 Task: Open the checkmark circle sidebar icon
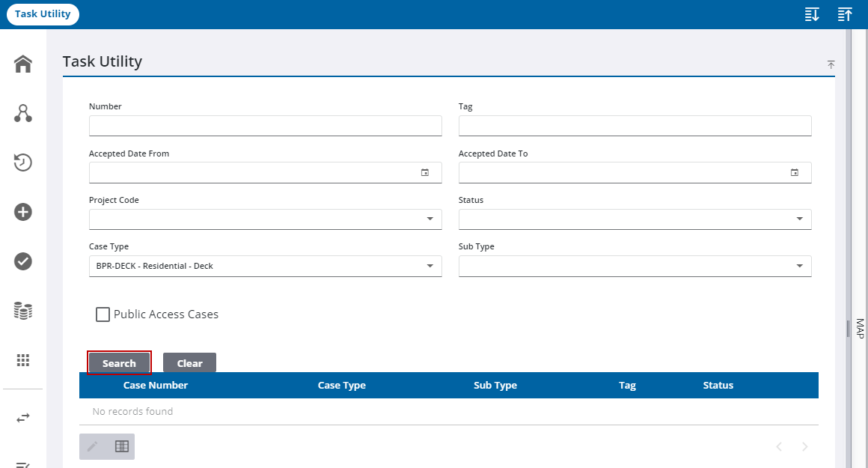click(x=23, y=261)
